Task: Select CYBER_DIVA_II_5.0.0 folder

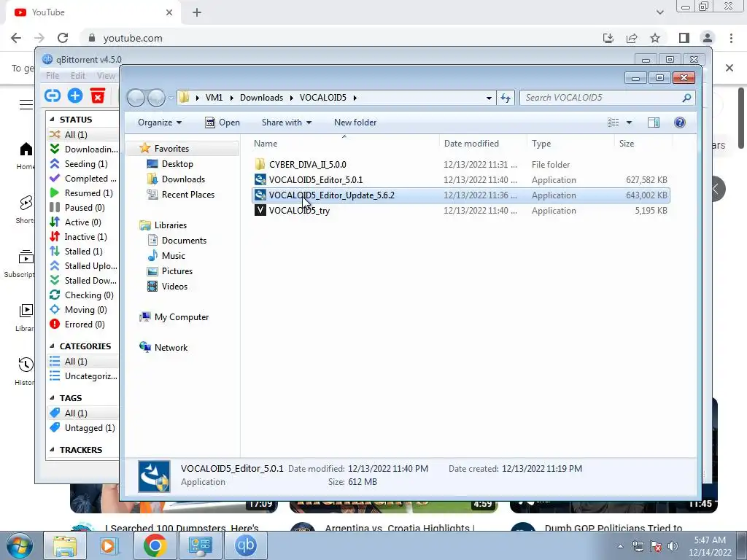Action: point(307,165)
